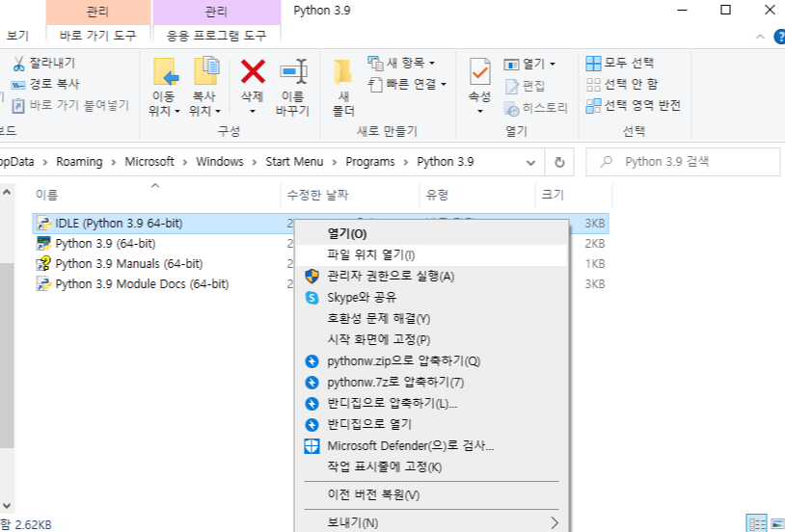Switch to Application Tools (응용 프로그램 도구) tab

tap(216, 36)
